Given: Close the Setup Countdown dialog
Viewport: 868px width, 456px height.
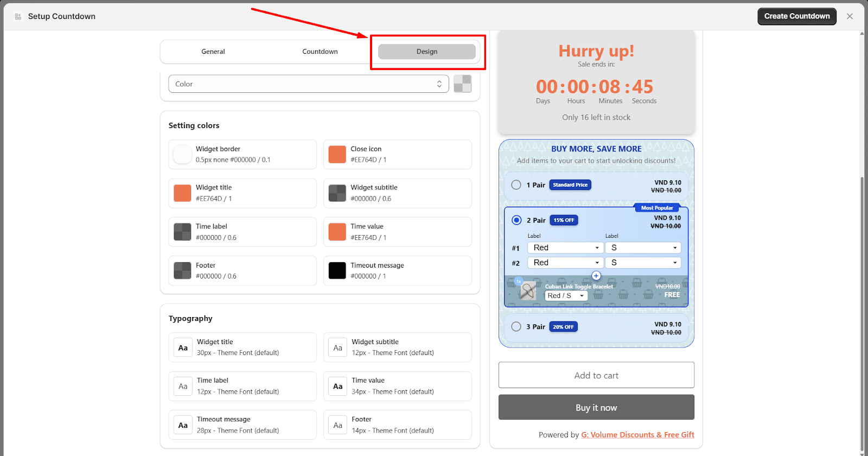Looking at the screenshot, I should click(x=850, y=16).
